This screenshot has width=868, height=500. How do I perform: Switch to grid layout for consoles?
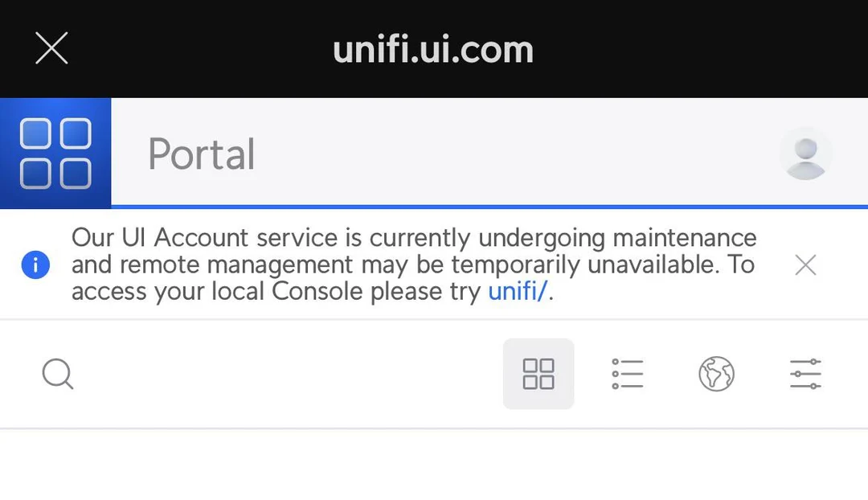(538, 373)
